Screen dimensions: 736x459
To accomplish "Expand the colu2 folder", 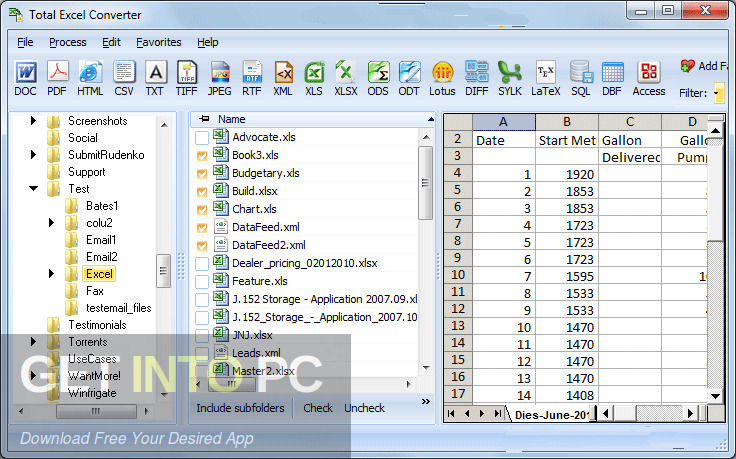I will coord(51,222).
